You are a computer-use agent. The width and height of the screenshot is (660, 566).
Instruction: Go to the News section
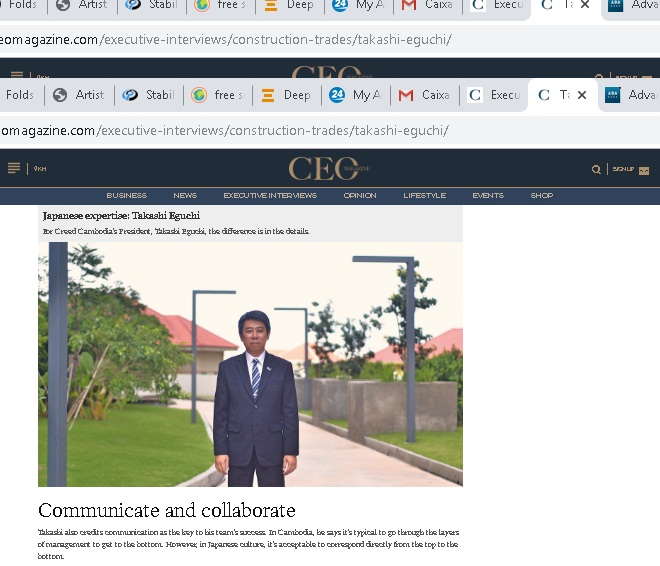[185, 196]
